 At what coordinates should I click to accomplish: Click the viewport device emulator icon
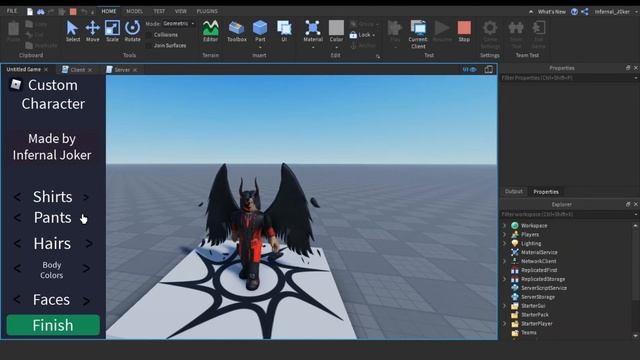[x=489, y=69]
